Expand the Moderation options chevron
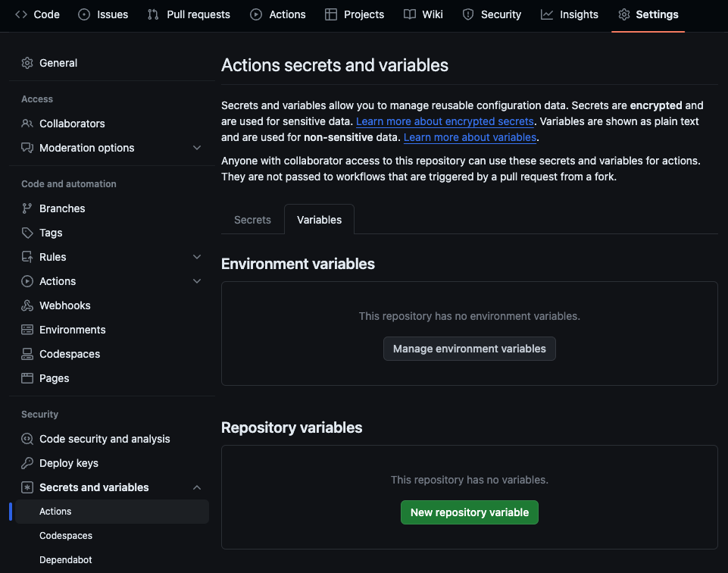The width and height of the screenshot is (728, 573). pos(197,148)
